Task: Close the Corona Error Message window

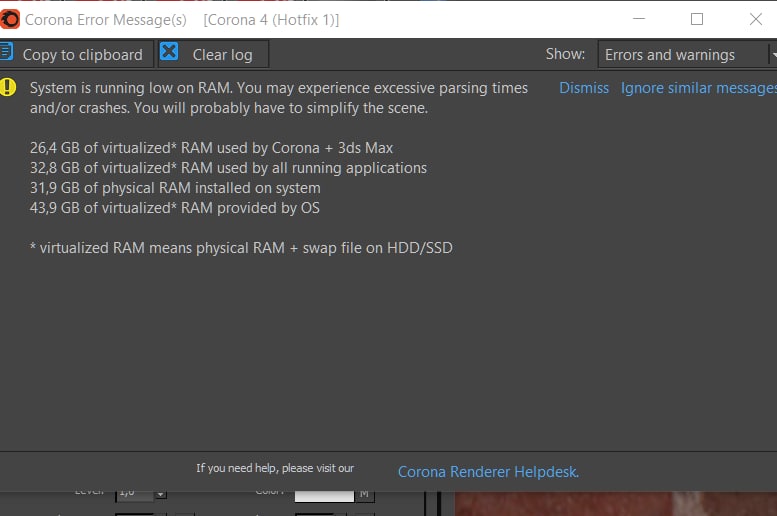Action: (756, 19)
